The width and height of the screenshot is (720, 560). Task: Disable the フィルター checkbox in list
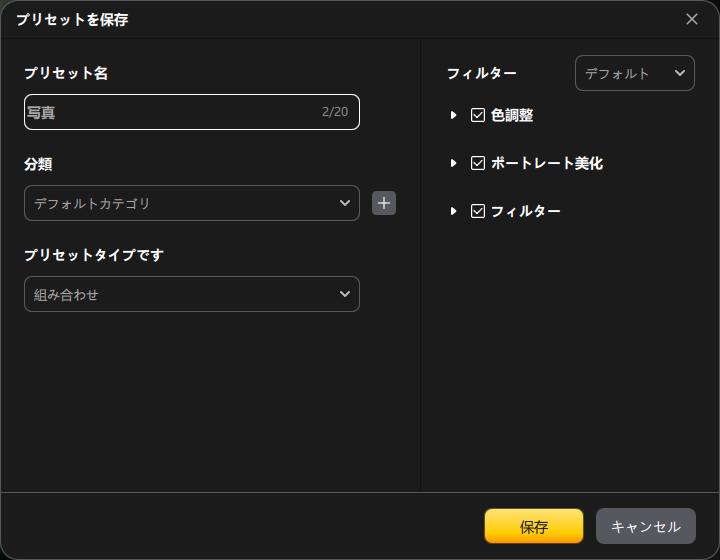tap(478, 211)
